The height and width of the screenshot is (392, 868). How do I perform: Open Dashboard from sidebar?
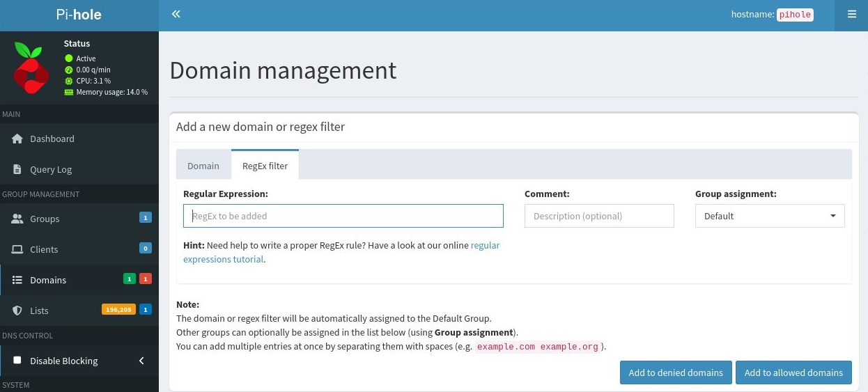coord(79,139)
